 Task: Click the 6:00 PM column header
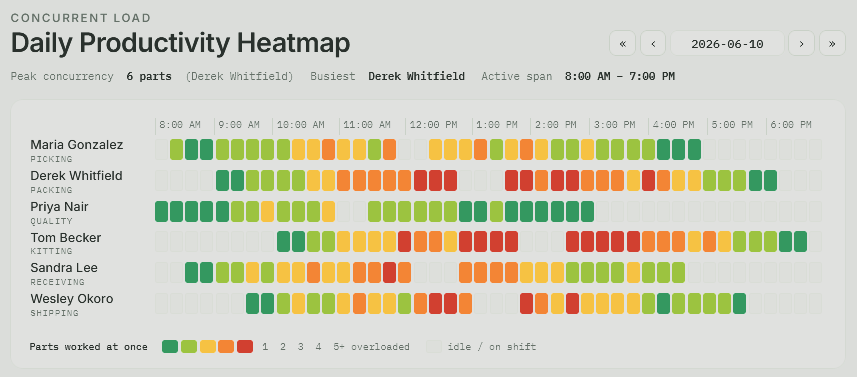(x=791, y=125)
